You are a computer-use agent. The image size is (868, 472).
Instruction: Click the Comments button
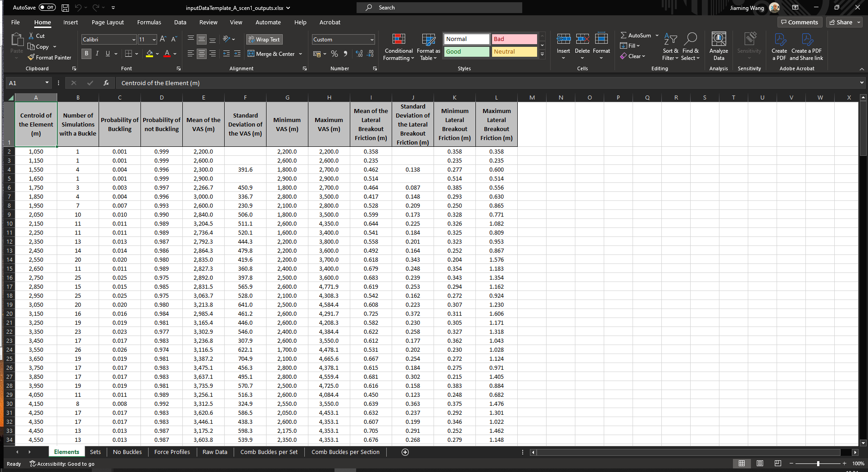(800, 22)
